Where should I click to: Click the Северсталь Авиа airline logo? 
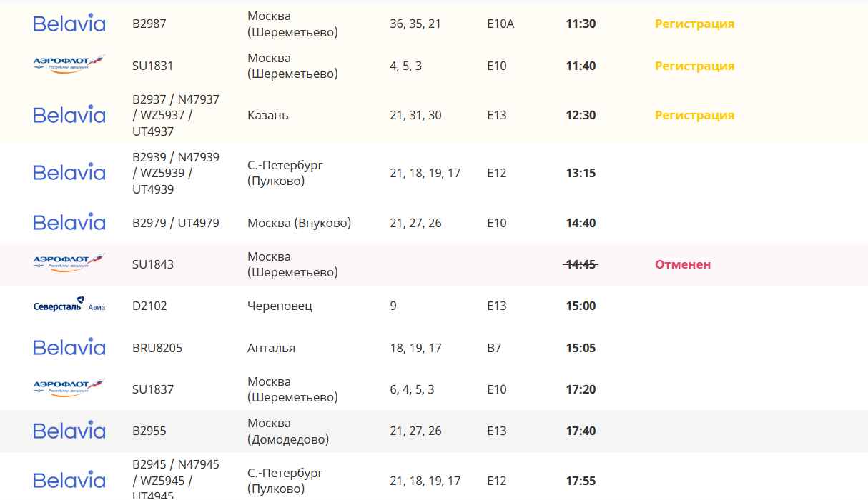pyautogui.click(x=69, y=306)
